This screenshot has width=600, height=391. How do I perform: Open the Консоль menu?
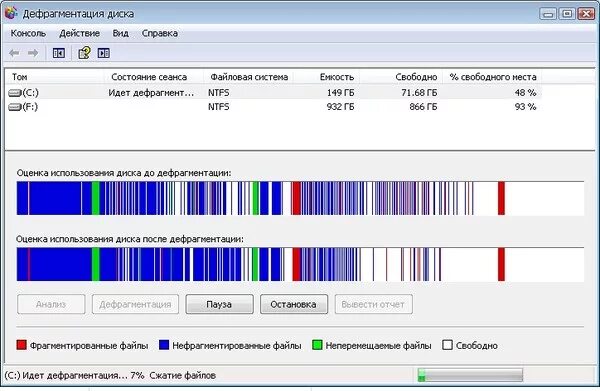point(28,33)
